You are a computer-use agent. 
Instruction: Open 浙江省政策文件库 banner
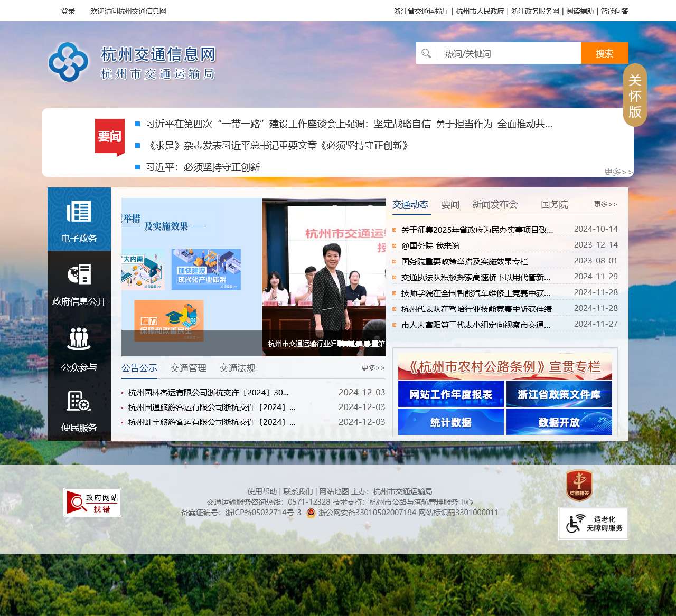(x=559, y=394)
